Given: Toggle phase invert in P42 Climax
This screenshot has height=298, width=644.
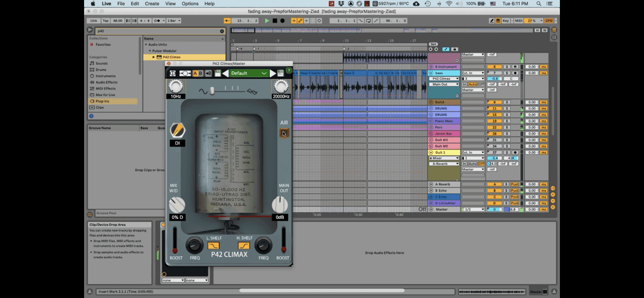Looking at the screenshot, I should point(172,73).
